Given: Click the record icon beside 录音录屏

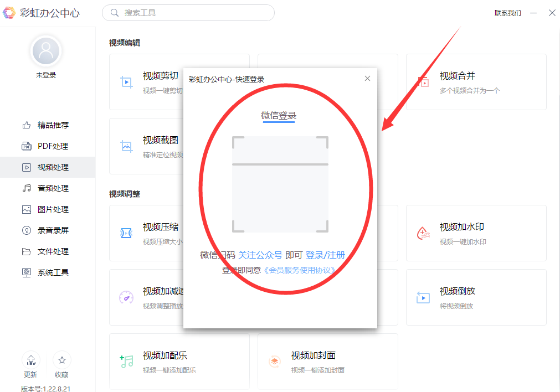Looking at the screenshot, I should (27, 230).
